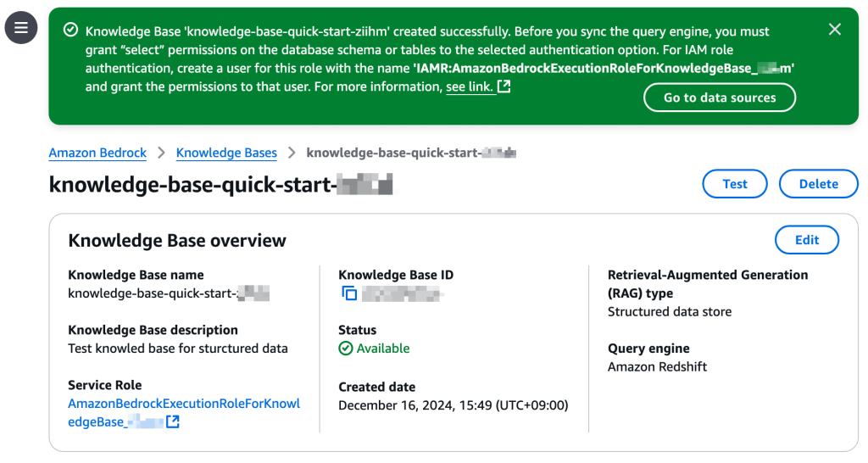Click the Delete button
The image size is (868, 463).
point(818,184)
